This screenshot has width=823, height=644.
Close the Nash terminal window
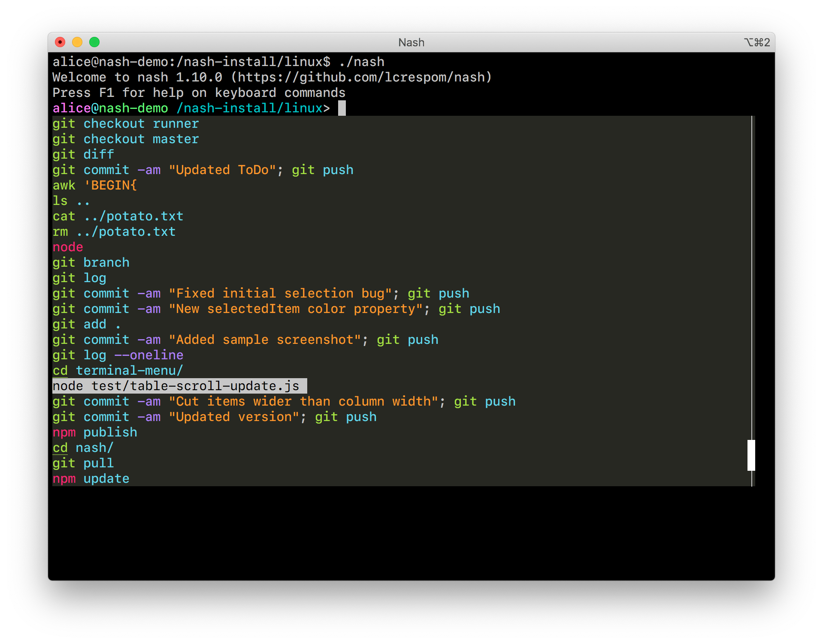pyautogui.click(x=60, y=42)
